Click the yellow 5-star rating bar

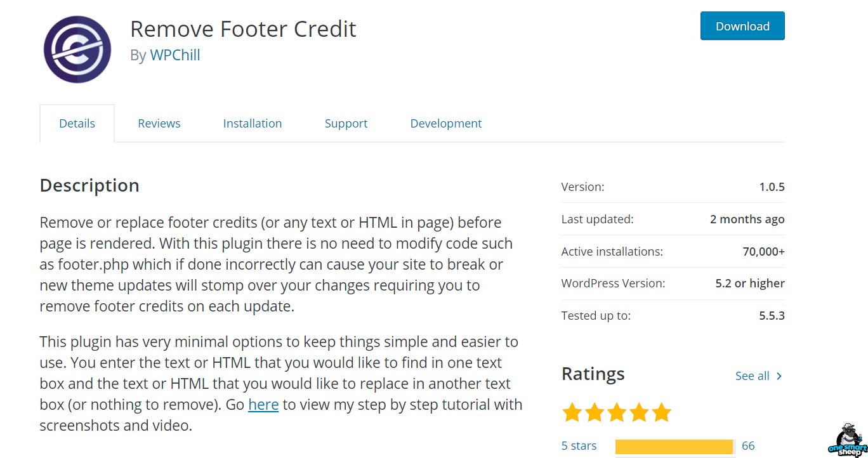(x=674, y=446)
